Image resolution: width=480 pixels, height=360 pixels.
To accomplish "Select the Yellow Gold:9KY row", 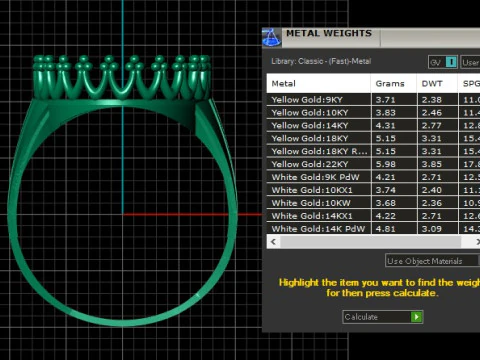I will (373, 100).
